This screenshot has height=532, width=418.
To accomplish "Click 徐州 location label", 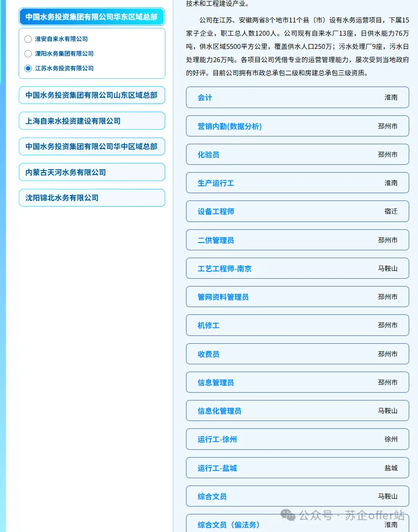I will (391, 440).
